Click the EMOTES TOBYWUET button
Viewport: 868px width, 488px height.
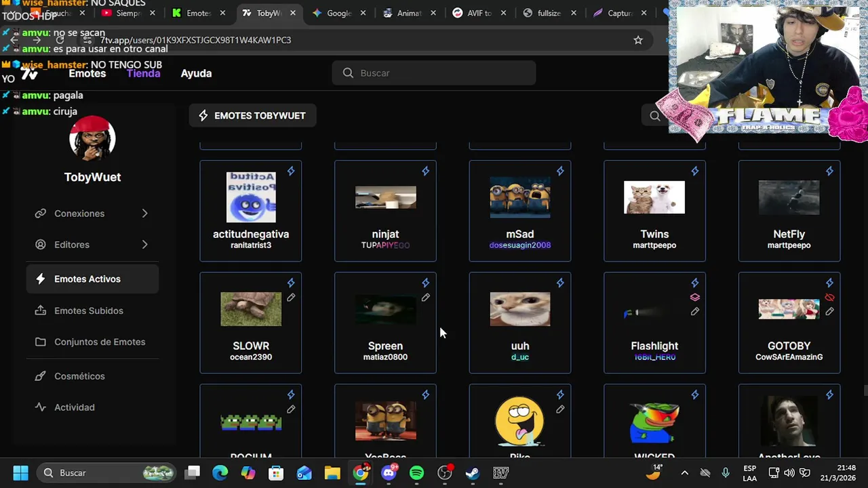coord(252,116)
